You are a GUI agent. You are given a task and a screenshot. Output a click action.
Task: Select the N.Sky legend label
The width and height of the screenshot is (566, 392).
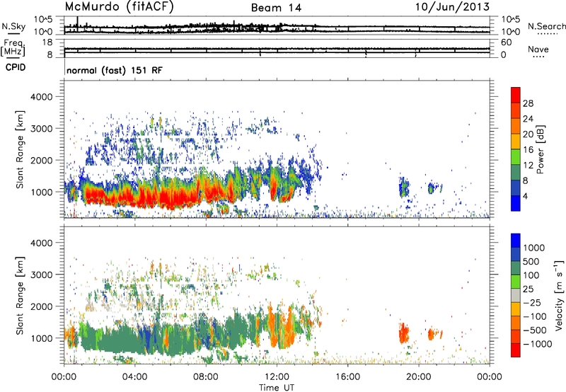click(x=13, y=26)
